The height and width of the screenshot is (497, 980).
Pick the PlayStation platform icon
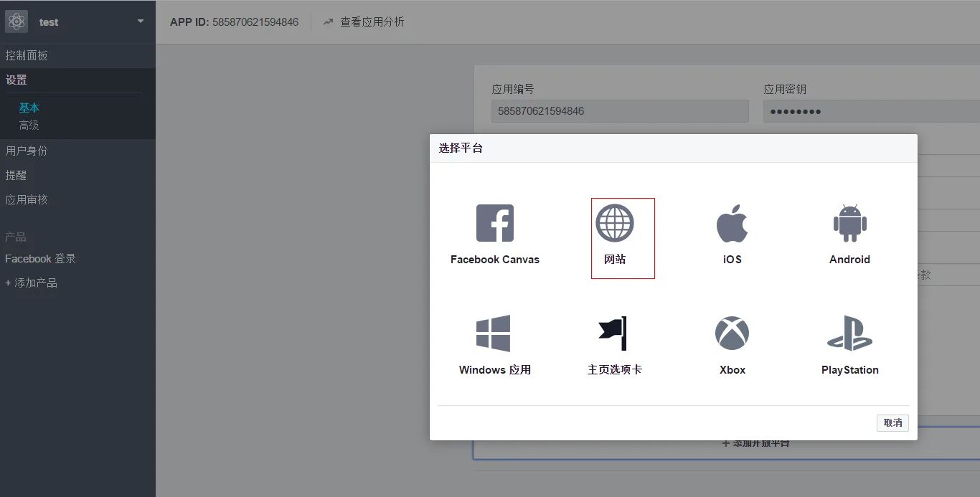(x=849, y=333)
